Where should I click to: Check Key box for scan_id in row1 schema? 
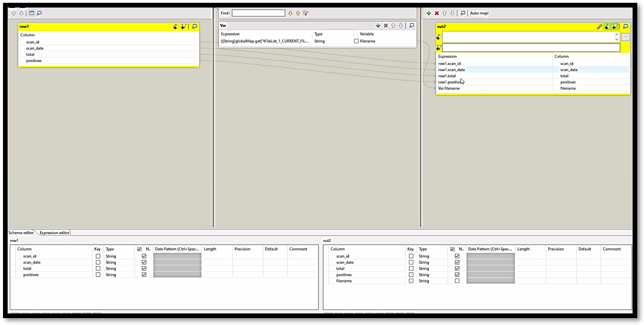tap(98, 256)
